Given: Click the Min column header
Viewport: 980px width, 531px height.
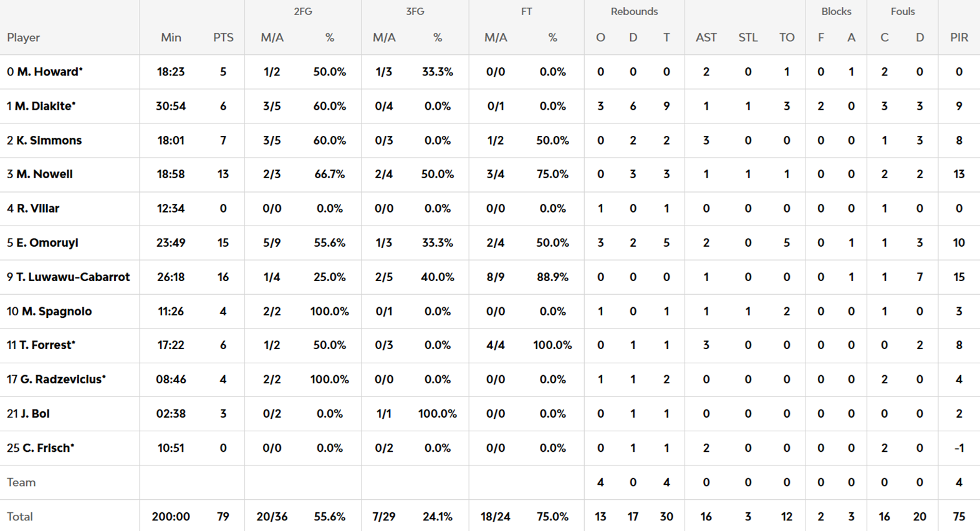Looking at the screenshot, I should click(171, 37).
